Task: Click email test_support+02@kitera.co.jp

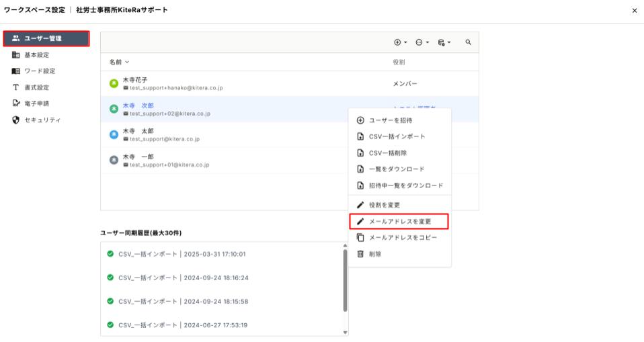Action: coord(170,114)
